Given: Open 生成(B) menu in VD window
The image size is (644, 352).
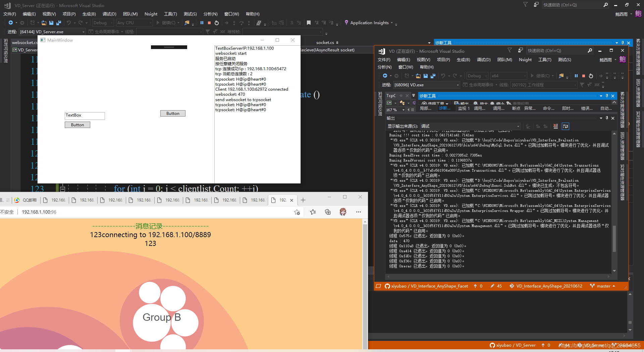Looking at the screenshot, I should coord(463,59).
